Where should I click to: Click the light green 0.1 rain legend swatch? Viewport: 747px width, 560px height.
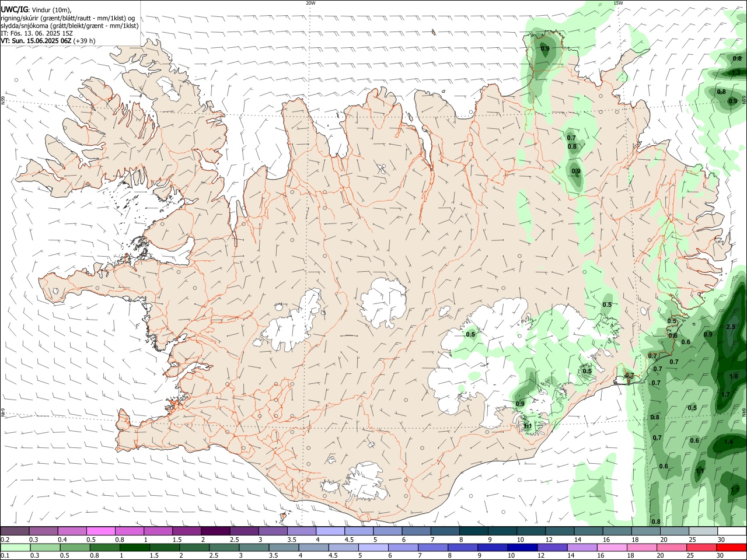15,547
